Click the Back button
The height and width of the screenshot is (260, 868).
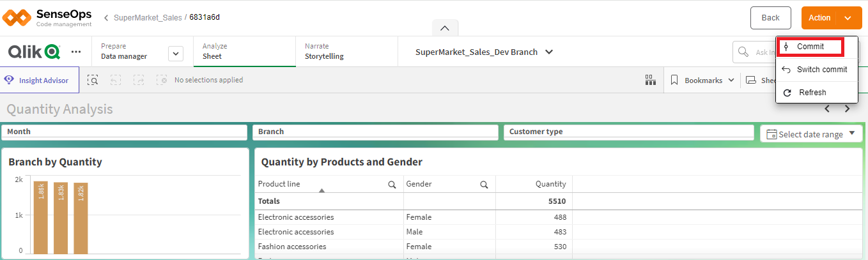point(770,18)
